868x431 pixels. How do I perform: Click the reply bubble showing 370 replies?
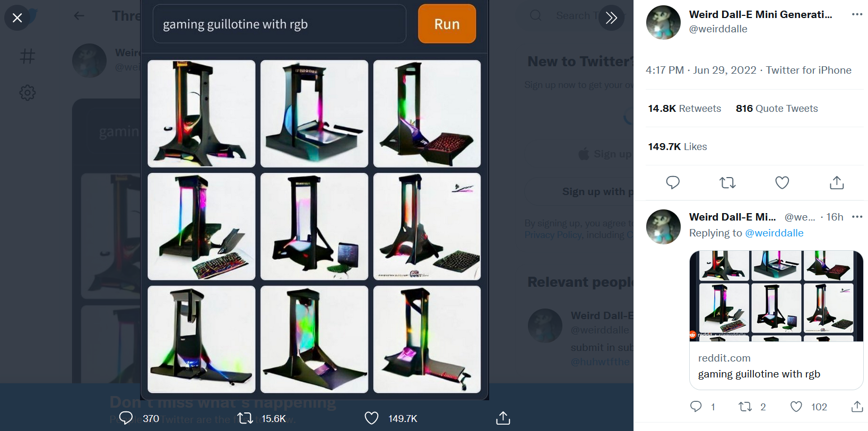click(126, 418)
